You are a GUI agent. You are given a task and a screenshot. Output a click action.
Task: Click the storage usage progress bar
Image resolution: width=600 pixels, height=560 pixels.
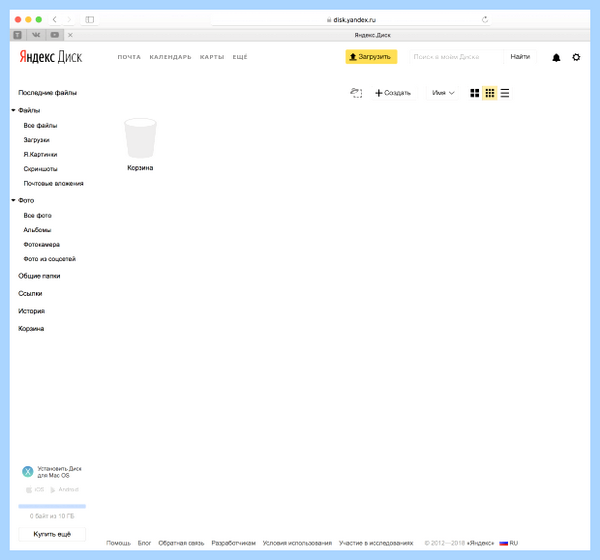[x=52, y=506]
